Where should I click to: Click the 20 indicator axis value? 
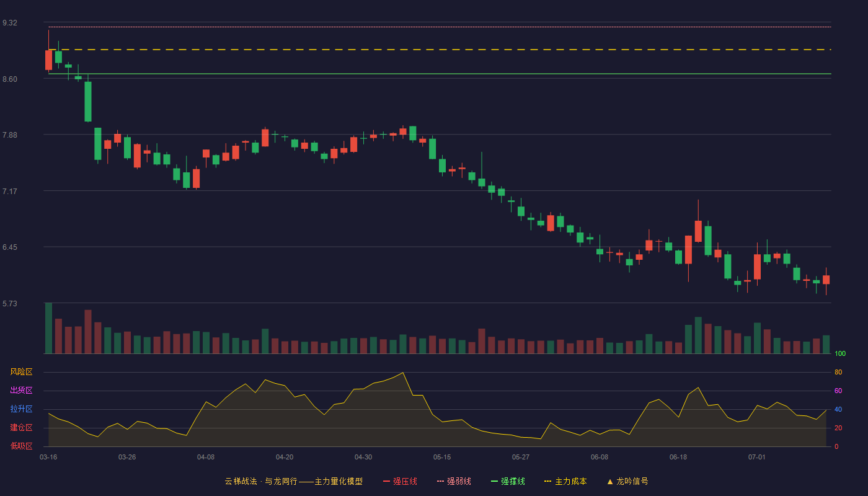coord(838,428)
